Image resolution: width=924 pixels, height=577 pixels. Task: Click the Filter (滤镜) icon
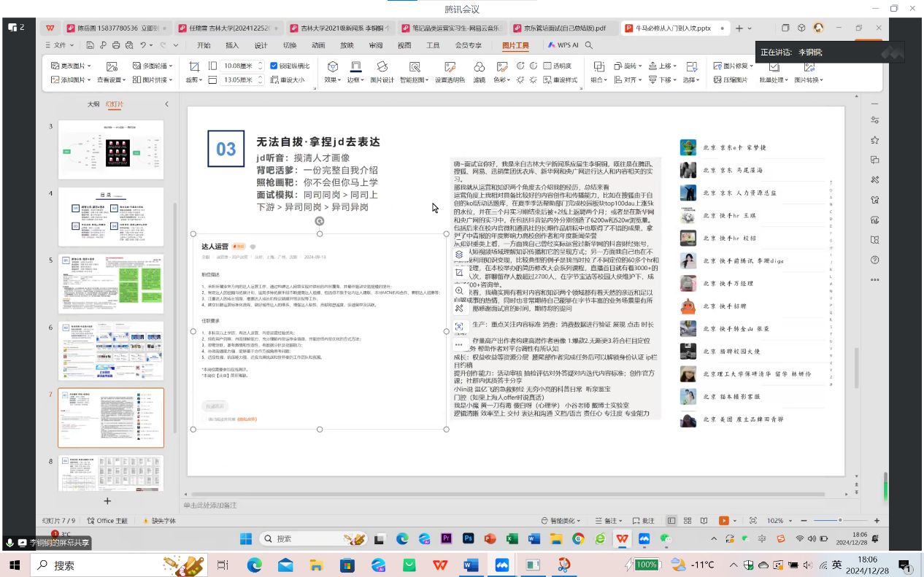pyautogui.click(x=479, y=67)
